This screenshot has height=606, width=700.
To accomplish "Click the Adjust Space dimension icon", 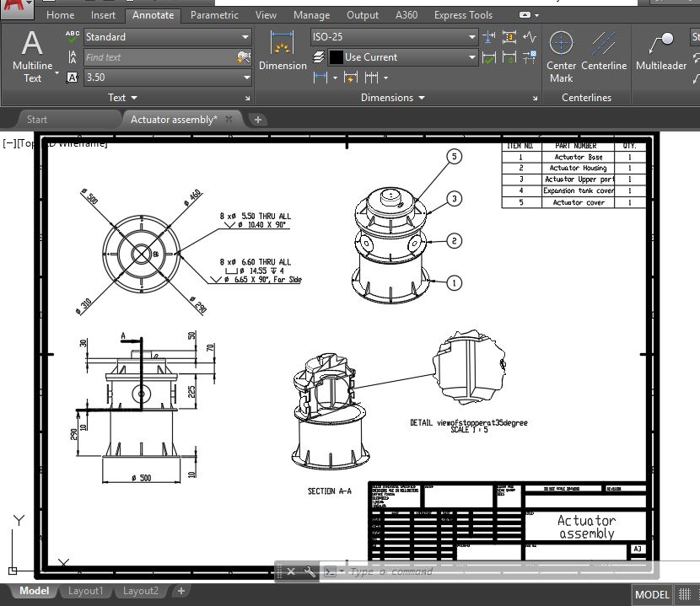I will [x=509, y=36].
